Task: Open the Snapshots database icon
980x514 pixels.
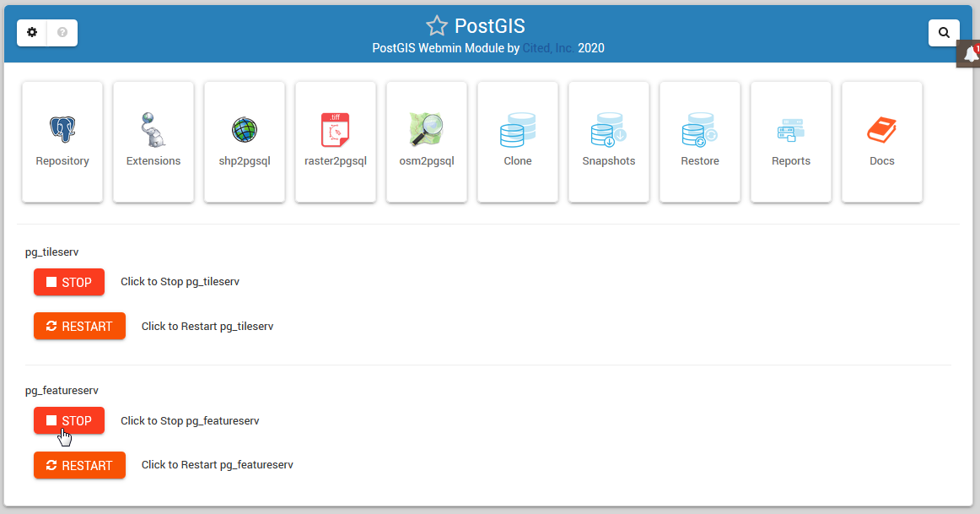Action: 609,131
